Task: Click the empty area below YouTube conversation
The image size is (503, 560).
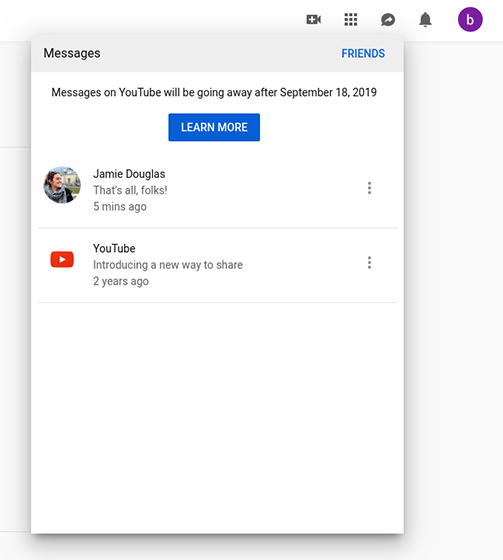Action: point(217,418)
